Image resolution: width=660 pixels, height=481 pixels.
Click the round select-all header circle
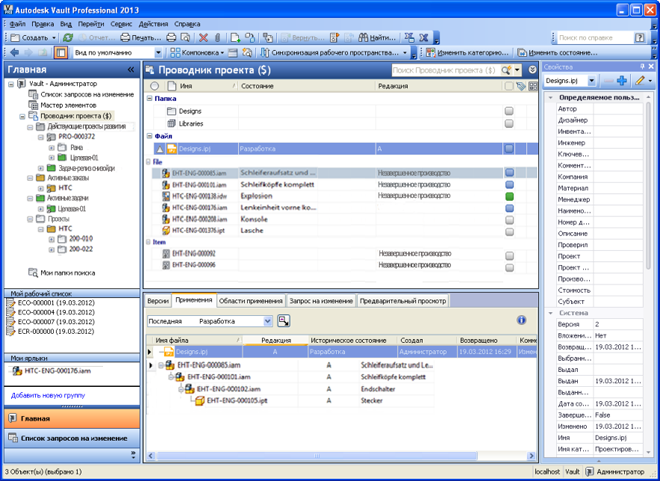(154, 86)
